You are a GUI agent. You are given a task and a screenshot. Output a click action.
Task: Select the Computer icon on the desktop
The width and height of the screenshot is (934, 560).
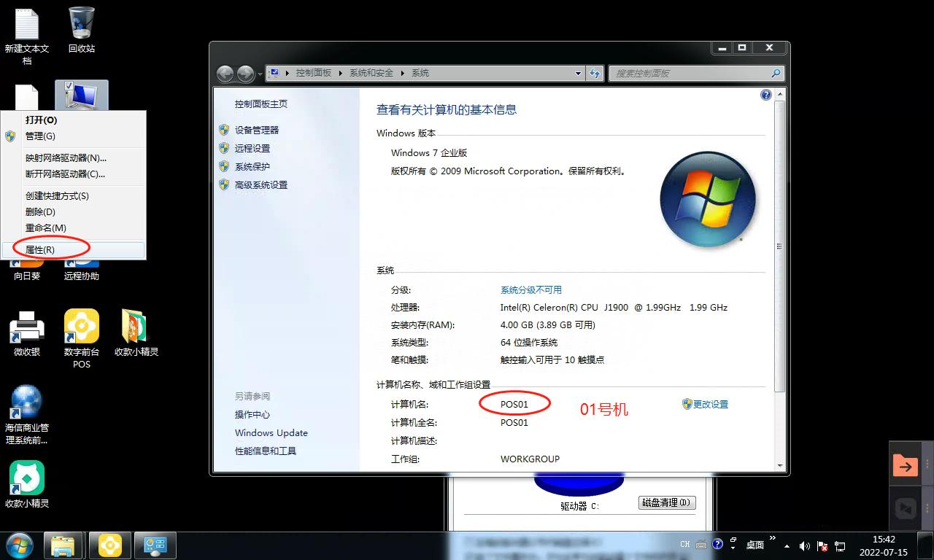[x=82, y=96]
